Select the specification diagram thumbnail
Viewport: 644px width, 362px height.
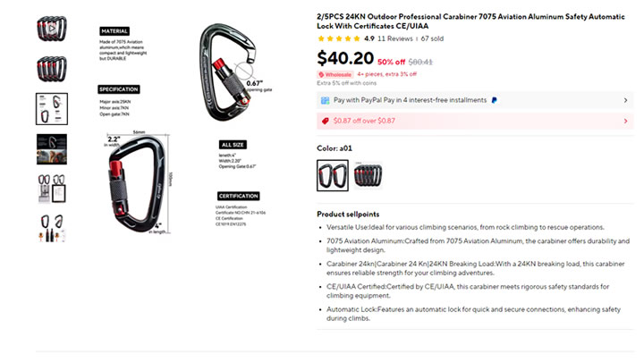click(x=52, y=109)
